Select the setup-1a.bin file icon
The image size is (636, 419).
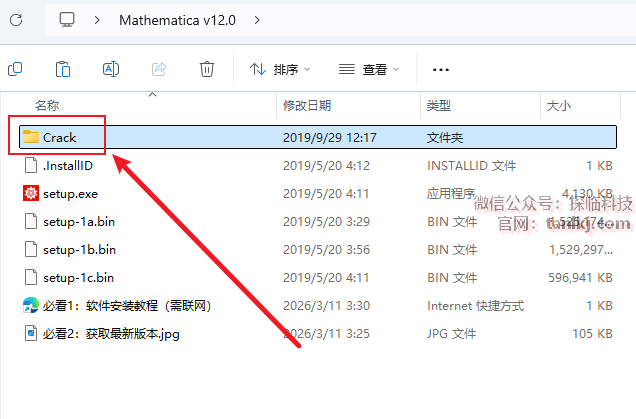[x=31, y=221]
